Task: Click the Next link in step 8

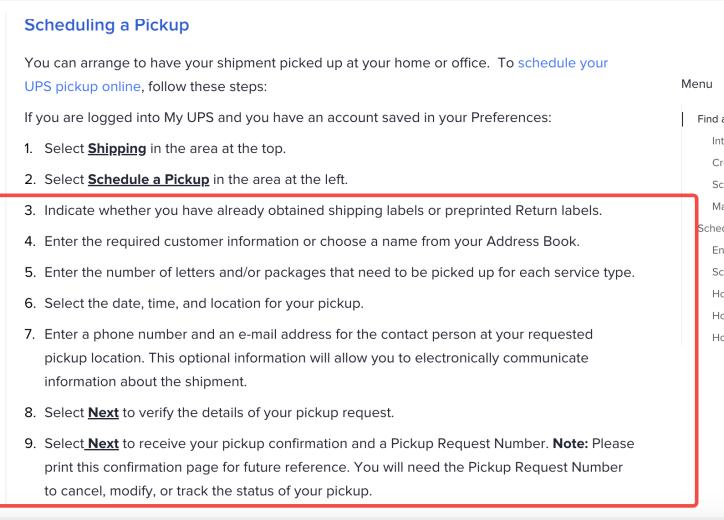Action: (103, 412)
